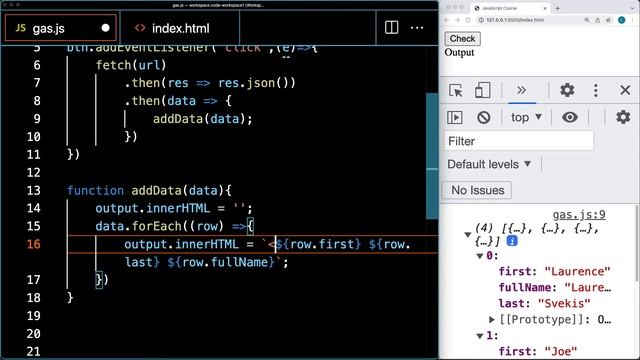Focus the console Filter input
Viewport: 640px width, 360px height.
tap(519, 141)
